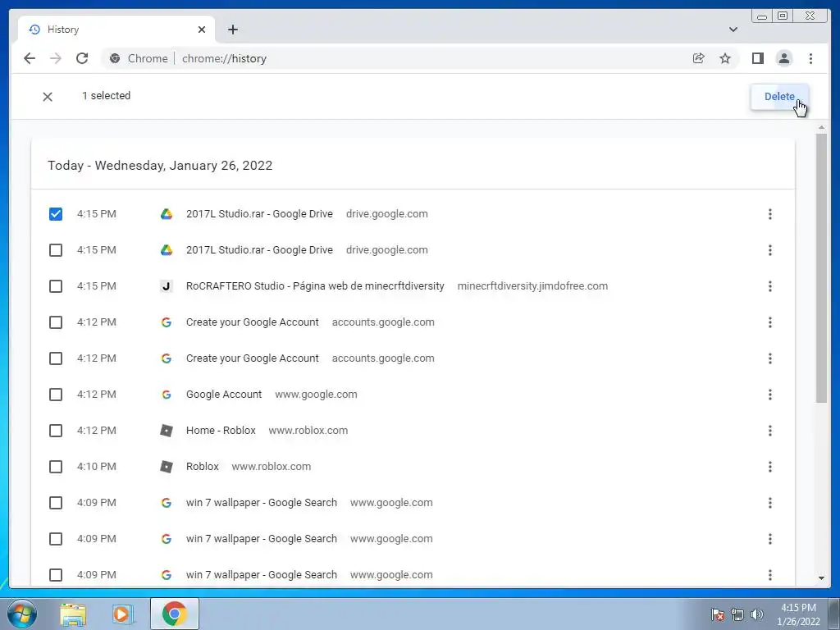
Task: Open the Chrome site info icon in address bar
Action: pos(115,58)
